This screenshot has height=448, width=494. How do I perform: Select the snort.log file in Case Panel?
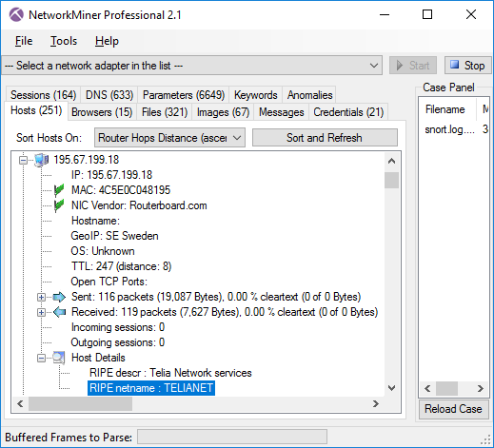click(450, 129)
